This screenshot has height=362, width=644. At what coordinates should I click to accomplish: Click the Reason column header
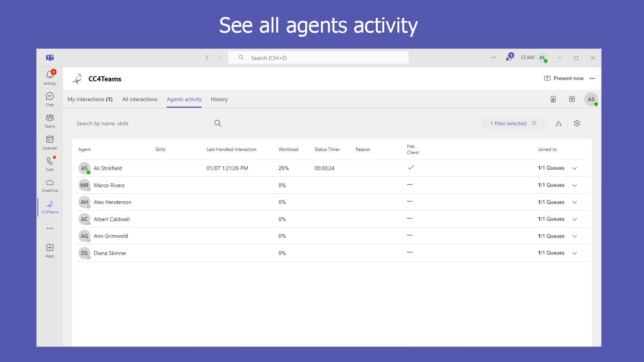[x=363, y=149]
